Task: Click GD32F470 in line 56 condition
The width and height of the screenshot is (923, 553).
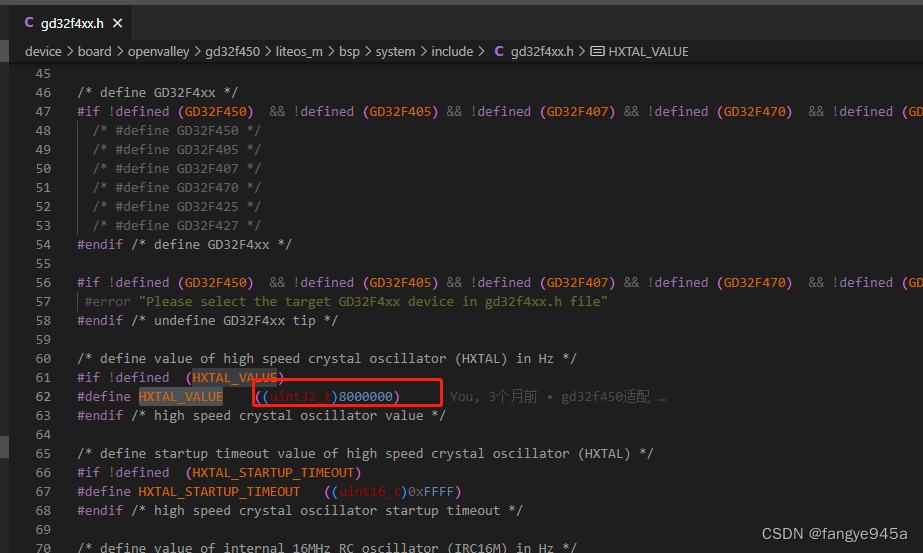Action: (754, 282)
